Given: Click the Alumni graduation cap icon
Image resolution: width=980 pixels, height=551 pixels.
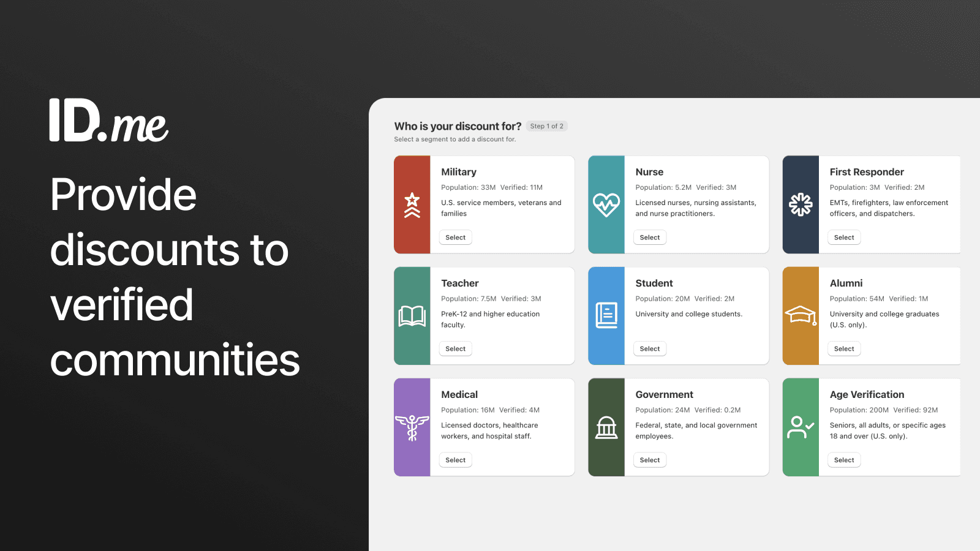Looking at the screenshot, I should (x=801, y=315).
